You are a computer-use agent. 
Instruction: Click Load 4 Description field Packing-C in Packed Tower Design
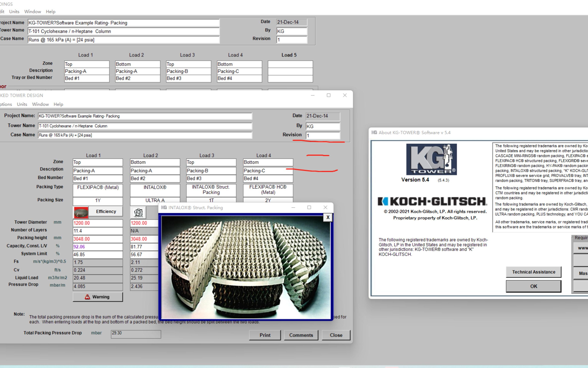pyautogui.click(x=268, y=171)
